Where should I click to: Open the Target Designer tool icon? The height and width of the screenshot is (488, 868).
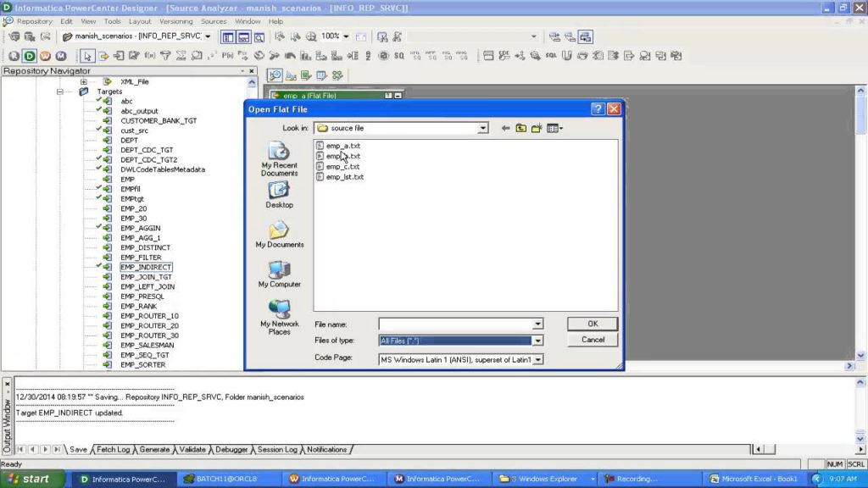(291, 75)
